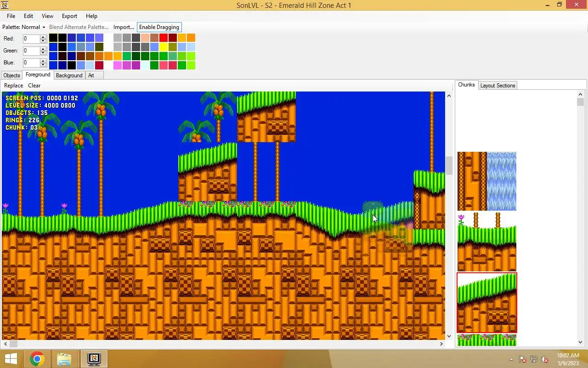Decrease the Red value with down arrow

pyautogui.click(x=43, y=41)
